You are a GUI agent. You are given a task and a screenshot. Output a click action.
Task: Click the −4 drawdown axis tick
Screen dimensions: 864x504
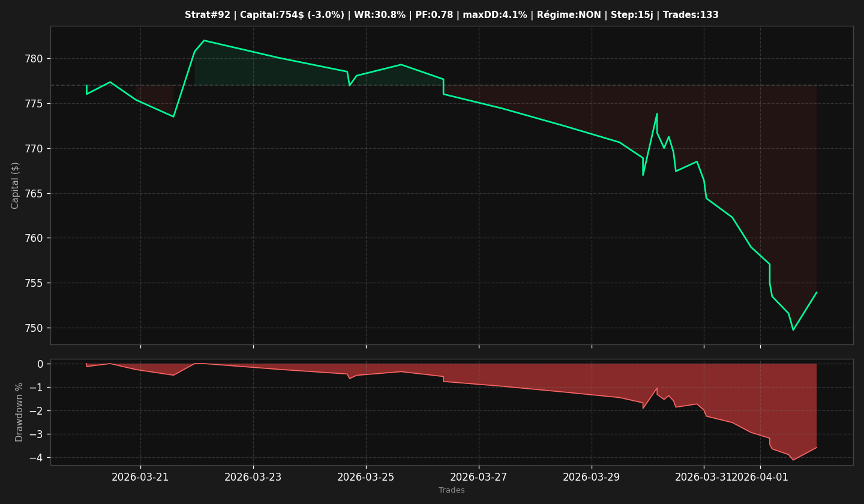tap(36, 458)
